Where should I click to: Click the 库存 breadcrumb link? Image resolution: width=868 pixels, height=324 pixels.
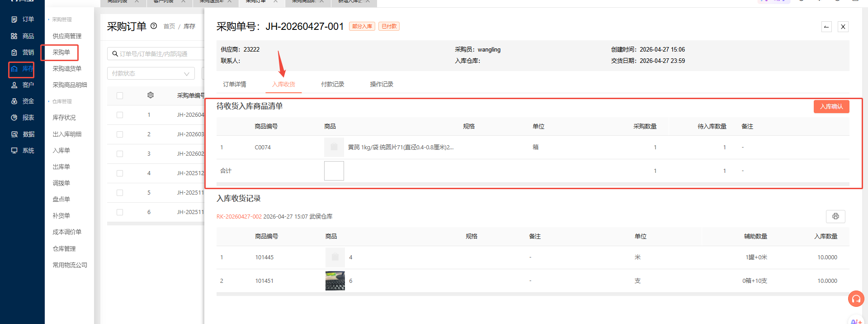click(x=189, y=27)
